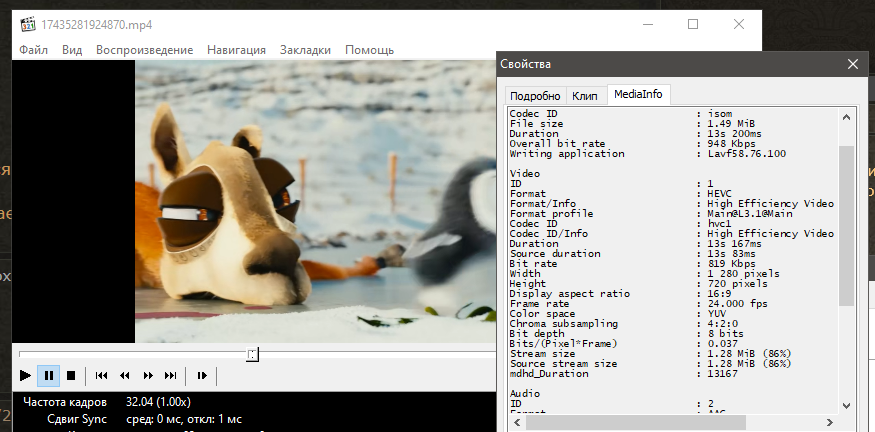The image size is (875, 432).
Task: Click the MediaInfo horizontal scrollbar thumb
Action: click(636, 423)
